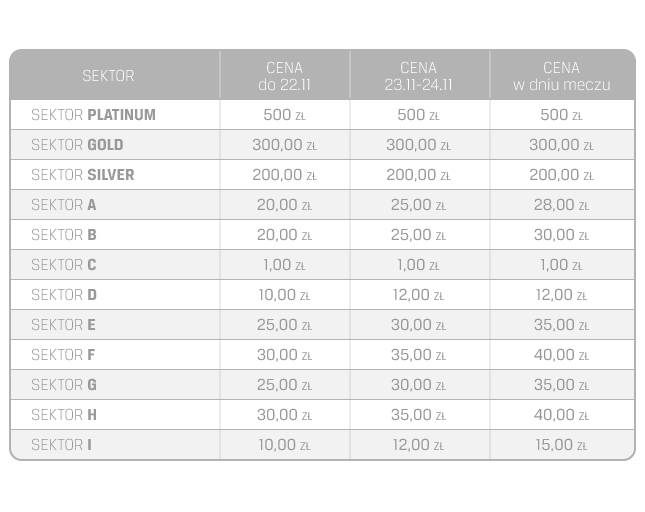Viewport: 645px width, 512px height.
Task: Select the CENA w dniu meczu header
Action: coord(561,76)
